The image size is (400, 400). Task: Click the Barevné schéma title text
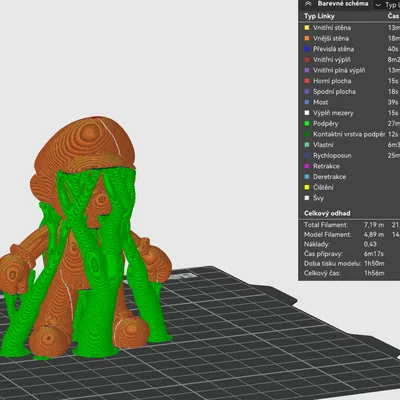pos(343,4)
